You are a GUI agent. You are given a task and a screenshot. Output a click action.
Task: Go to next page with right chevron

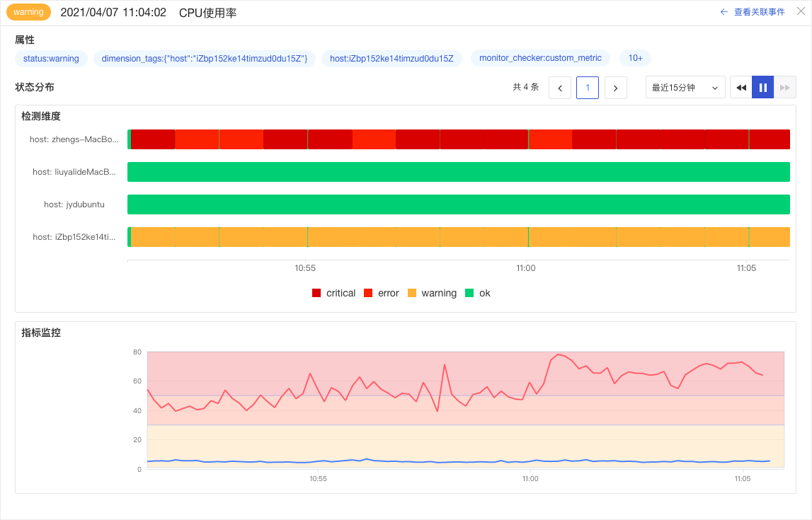click(615, 88)
